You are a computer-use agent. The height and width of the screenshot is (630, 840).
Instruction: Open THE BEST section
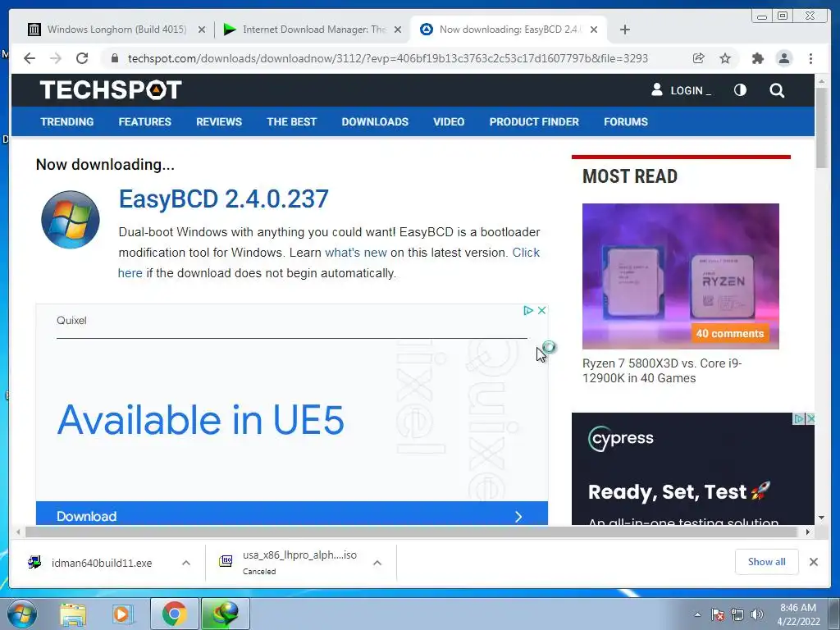click(x=291, y=121)
